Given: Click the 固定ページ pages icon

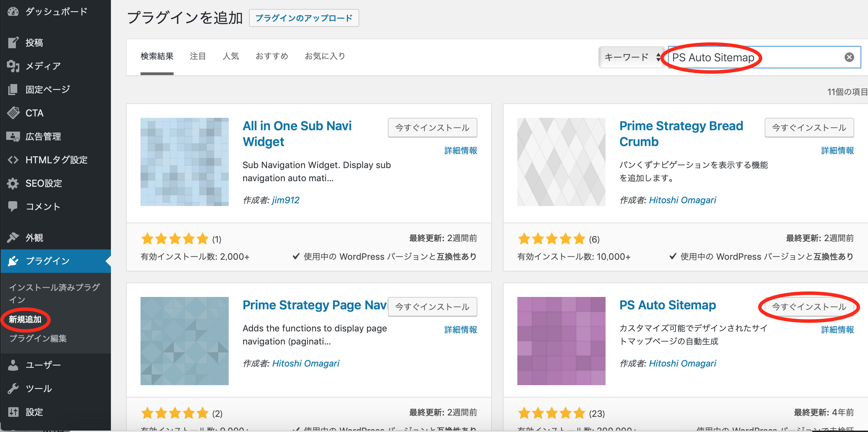Looking at the screenshot, I should (13, 90).
